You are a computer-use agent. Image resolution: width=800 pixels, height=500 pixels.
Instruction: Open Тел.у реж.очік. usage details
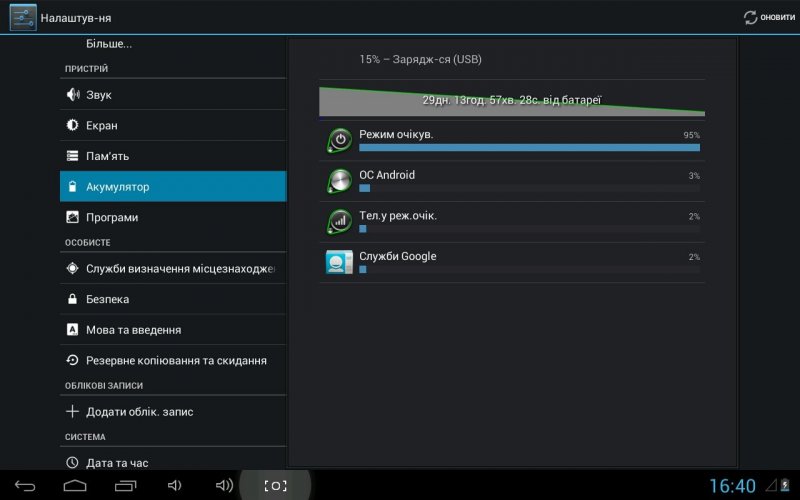click(x=512, y=222)
